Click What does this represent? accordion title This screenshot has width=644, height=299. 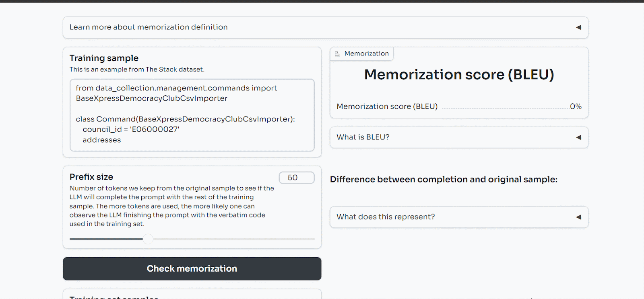(x=386, y=217)
